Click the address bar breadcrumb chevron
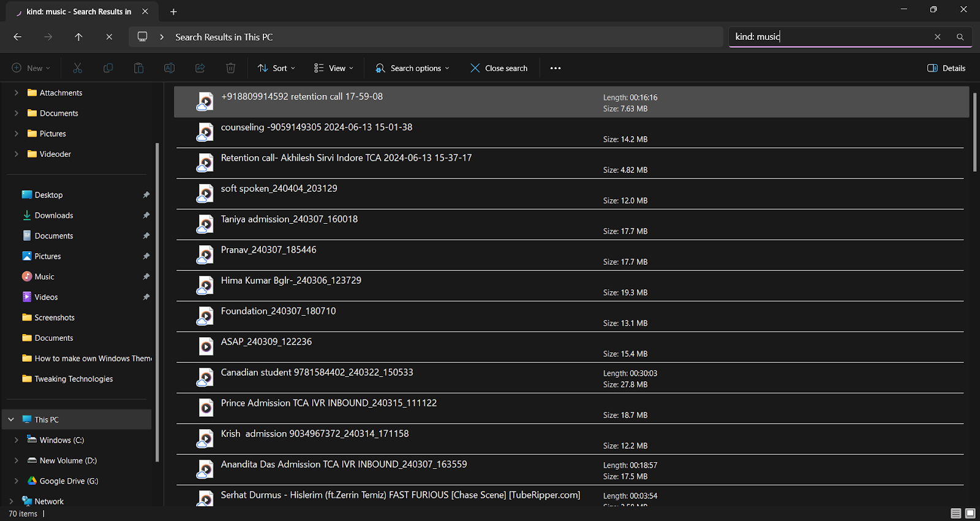The image size is (980, 521). point(162,37)
